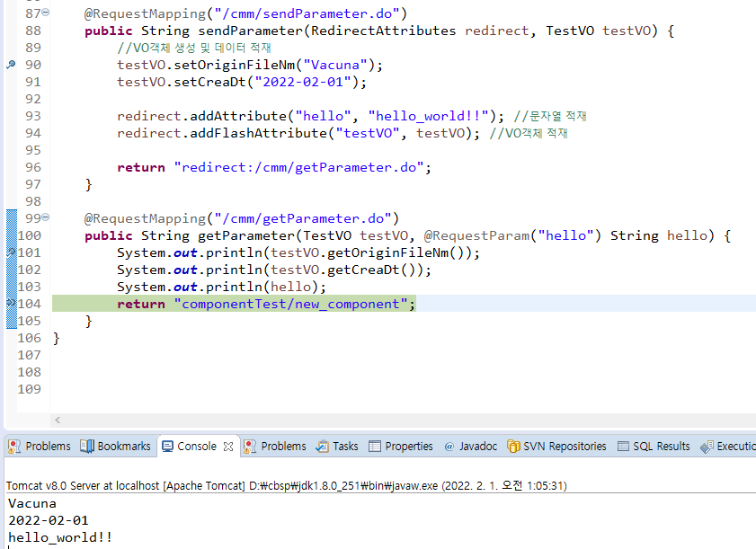Collapse the getParameter method at line 99
The height and width of the screenshot is (549, 756).
click(x=45, y=217)
